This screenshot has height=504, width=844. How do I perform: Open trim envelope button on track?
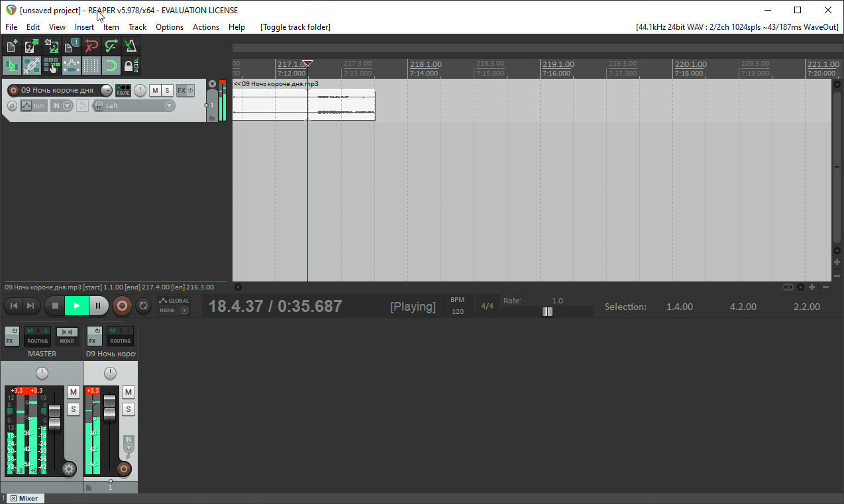point(34,106)
